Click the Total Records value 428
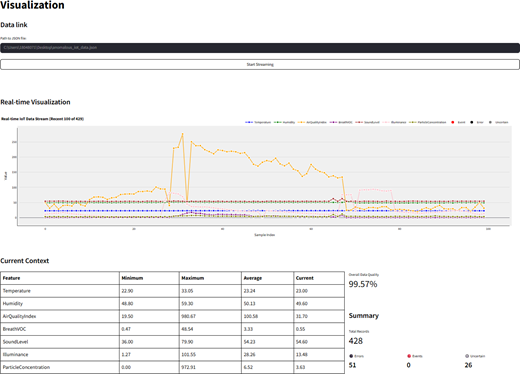 pyautogui.click(x=356, y=341)
